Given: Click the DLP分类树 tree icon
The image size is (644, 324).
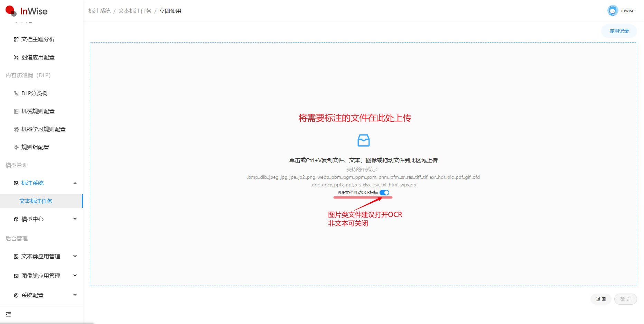Looking at the screenshot, I should click(x=16, y=93).
